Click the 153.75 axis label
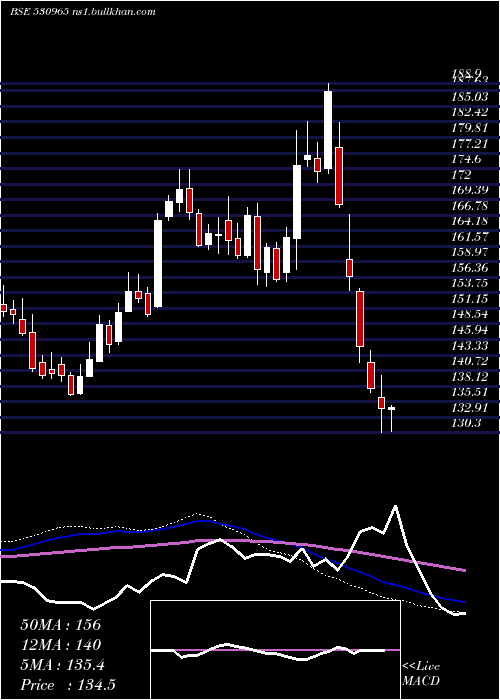This screenshot has width=500, height=700. coord(469,283)
